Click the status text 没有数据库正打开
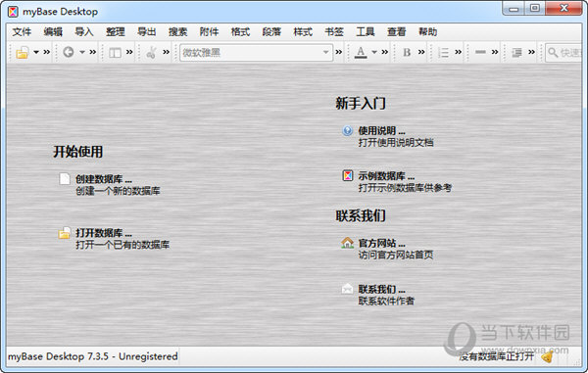This screenshot has height=373, width=588. 497,356
